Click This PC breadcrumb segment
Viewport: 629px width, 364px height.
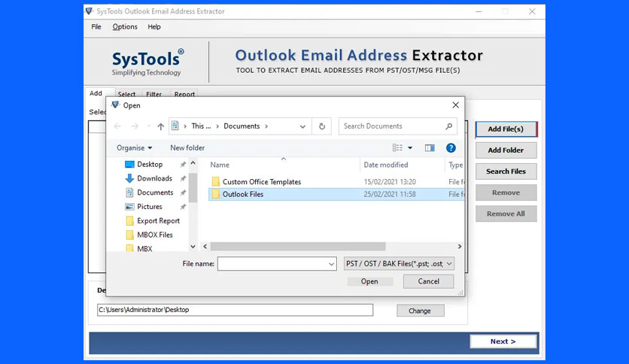click(x=201, y=126)
